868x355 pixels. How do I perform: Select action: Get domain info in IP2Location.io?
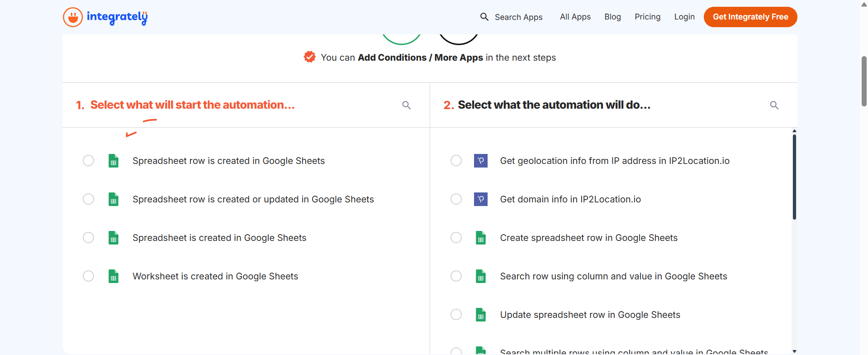point(456,199)
